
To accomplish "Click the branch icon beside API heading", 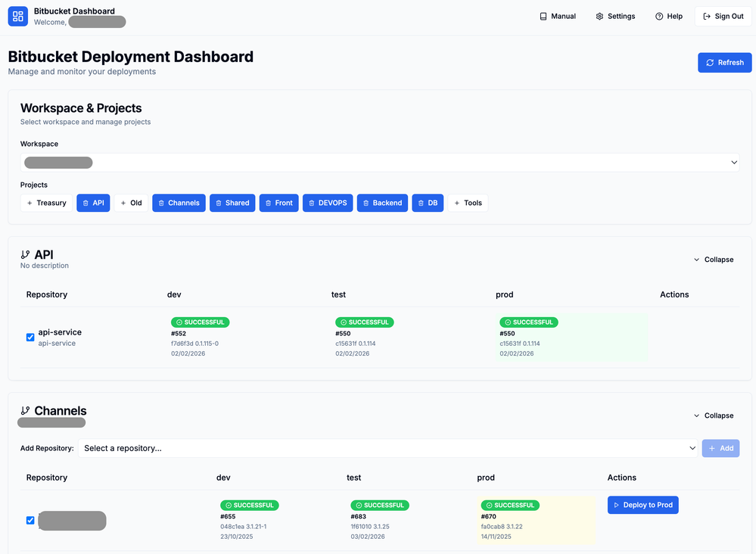I will click(x=25, y=254).
